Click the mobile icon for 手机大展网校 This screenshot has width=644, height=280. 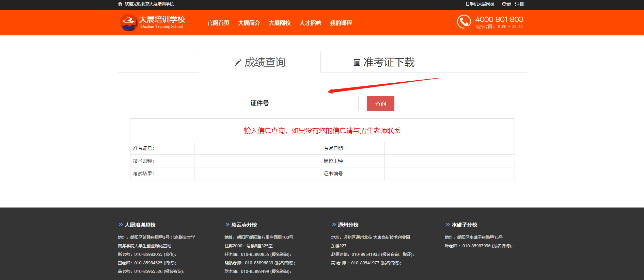click(x=468, y=4)
